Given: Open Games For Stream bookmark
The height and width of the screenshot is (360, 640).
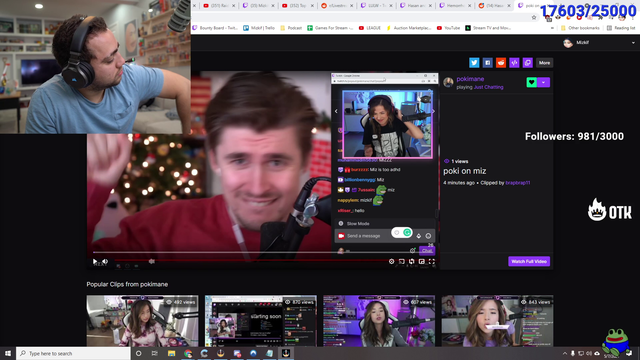Looking at the screenshot, I should click(x=331, y=28).
